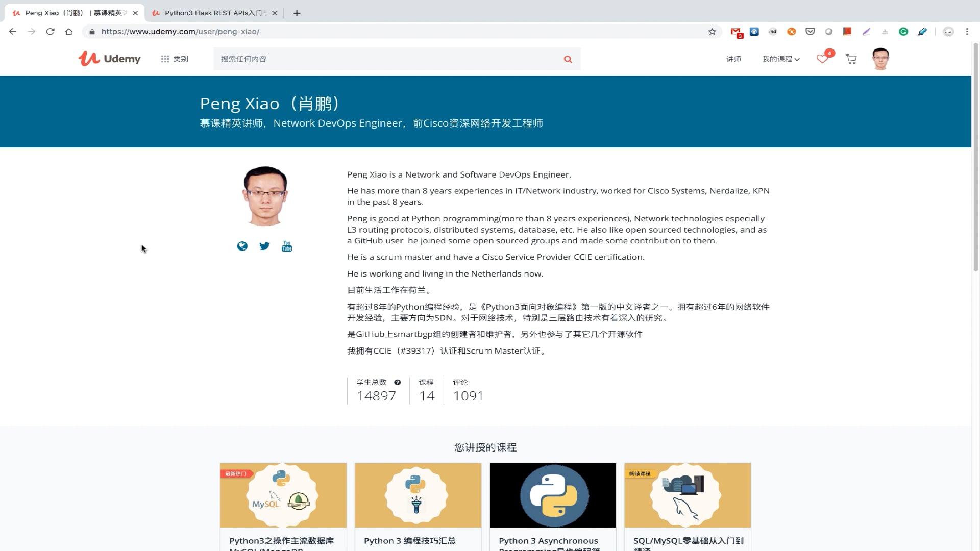Click in the Udemy search field
The width and height of the screenshot is (980, 551).
(x=383, y=59)
